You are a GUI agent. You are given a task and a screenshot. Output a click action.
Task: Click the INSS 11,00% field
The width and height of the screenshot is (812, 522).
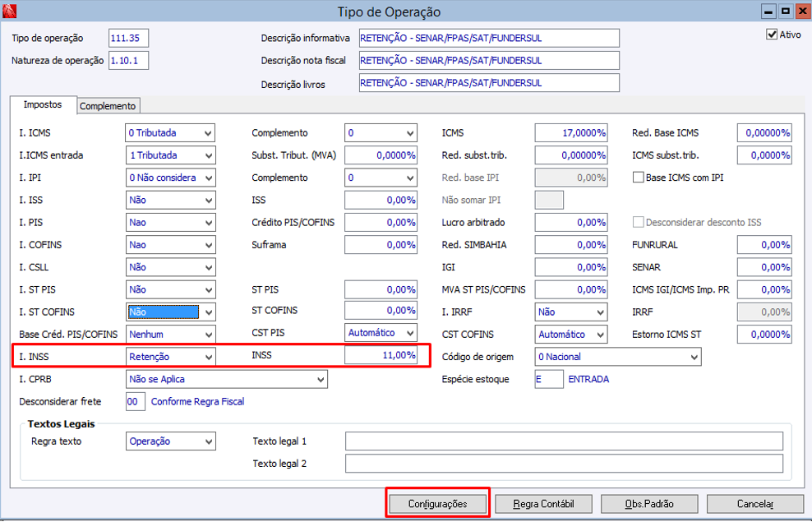[x=381, y=355]
